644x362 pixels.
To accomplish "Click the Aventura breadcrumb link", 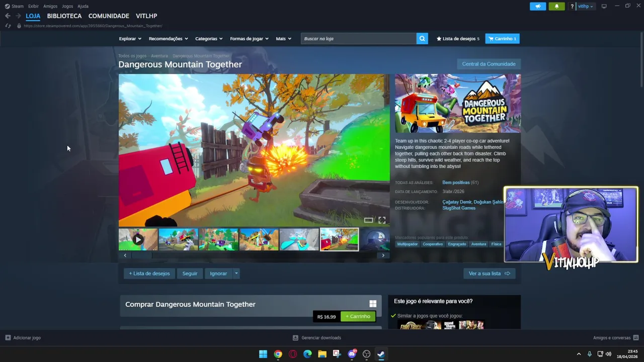I will (159, 56).
